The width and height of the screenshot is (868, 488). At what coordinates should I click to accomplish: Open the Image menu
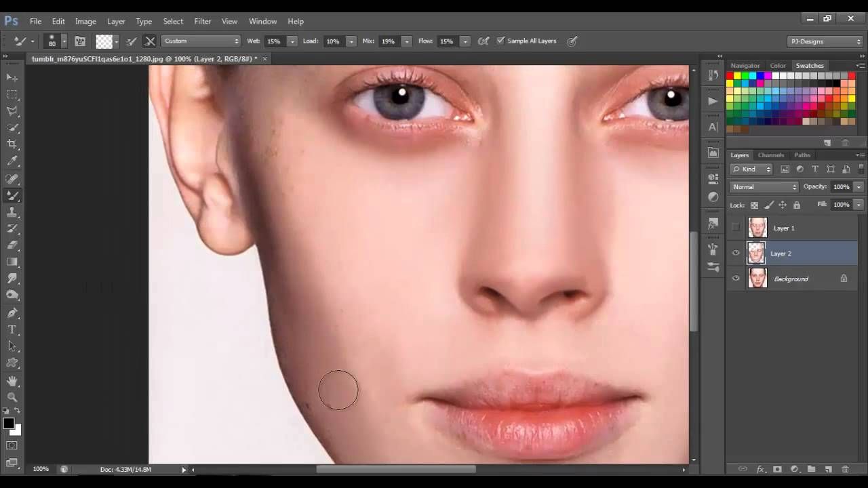(x=85, y=21)
